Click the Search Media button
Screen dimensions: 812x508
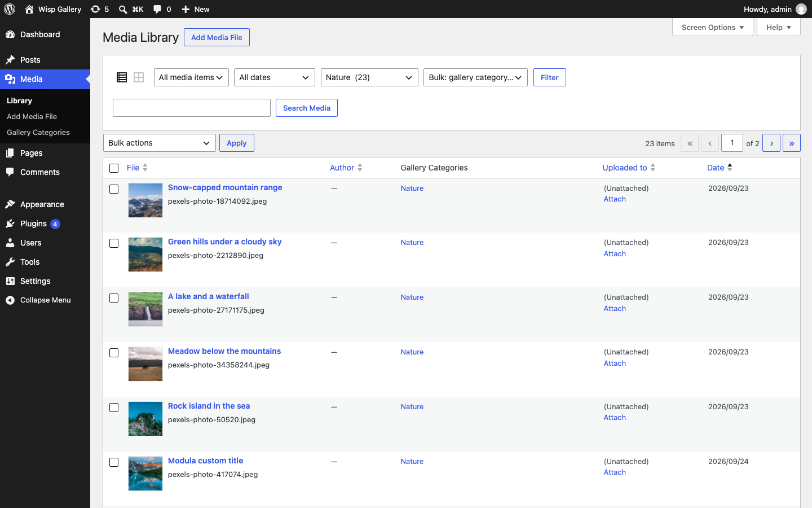(307, 108)
